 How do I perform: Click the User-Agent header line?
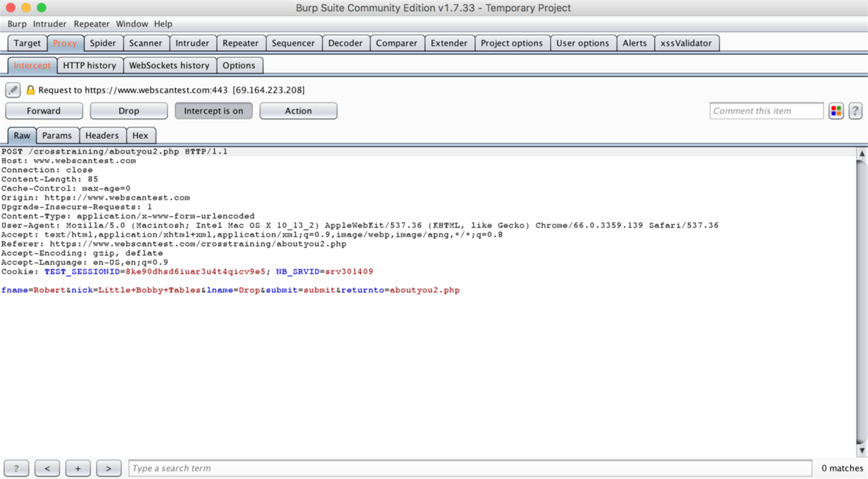[x=360, y=225]
